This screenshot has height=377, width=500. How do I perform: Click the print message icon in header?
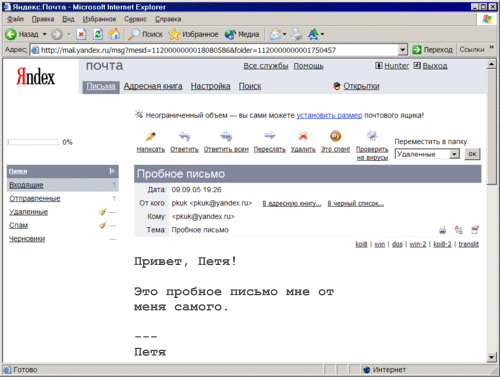point(442,230)
